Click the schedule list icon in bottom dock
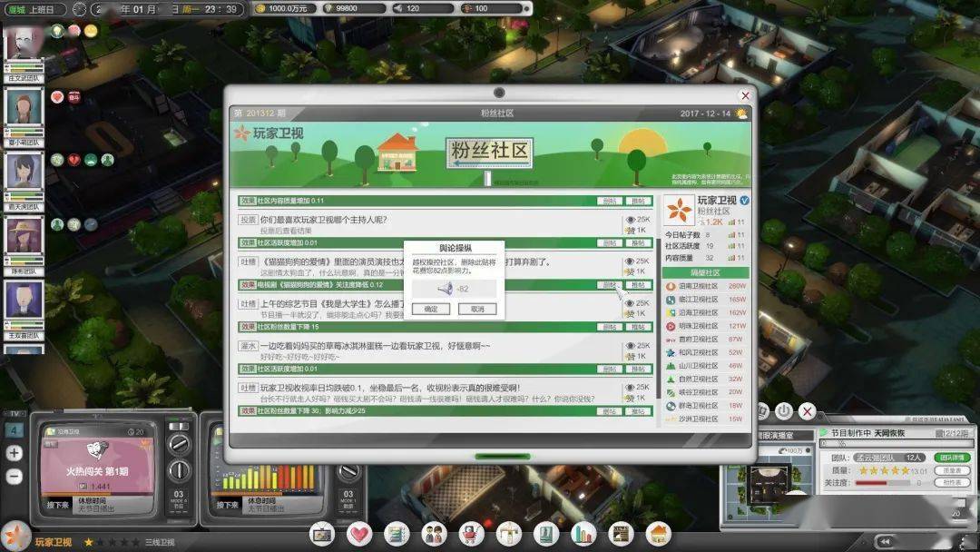 coord(397,534)
